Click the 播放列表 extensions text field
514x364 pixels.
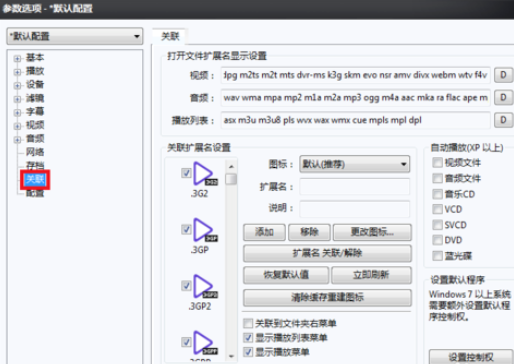point(355,120)
